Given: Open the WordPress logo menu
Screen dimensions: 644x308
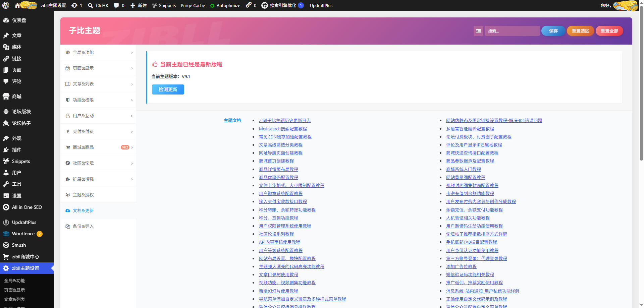Looking at the screenshot, I should [x=6, y=5].
